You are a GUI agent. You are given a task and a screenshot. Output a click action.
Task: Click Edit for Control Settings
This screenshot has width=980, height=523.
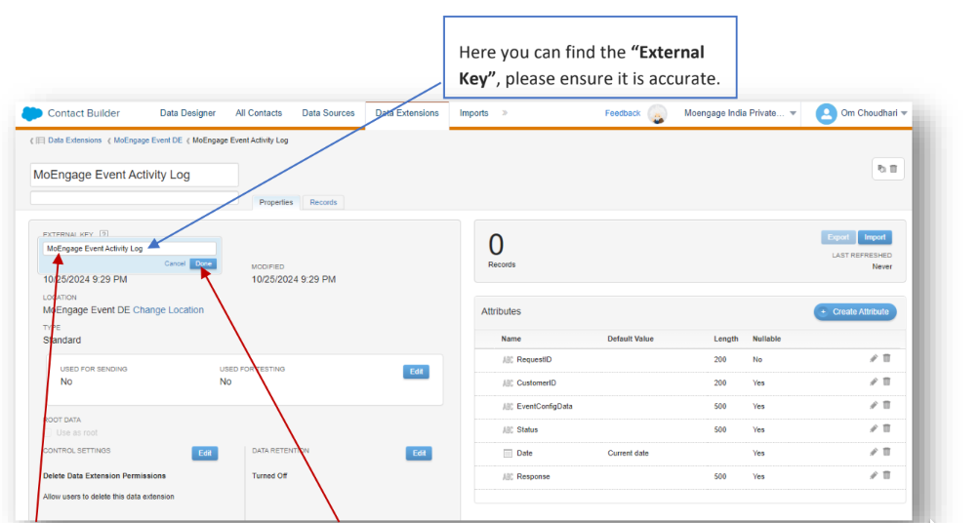[205, 453]
